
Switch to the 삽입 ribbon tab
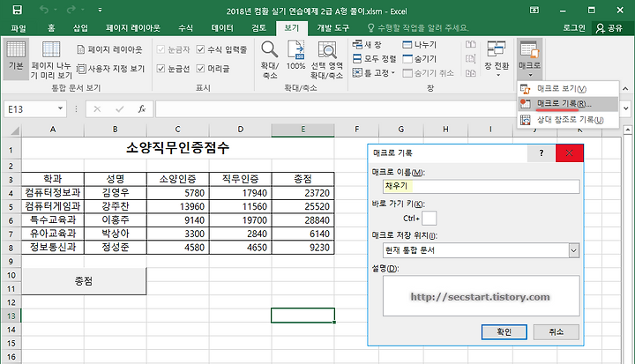(x=80, y=28)
